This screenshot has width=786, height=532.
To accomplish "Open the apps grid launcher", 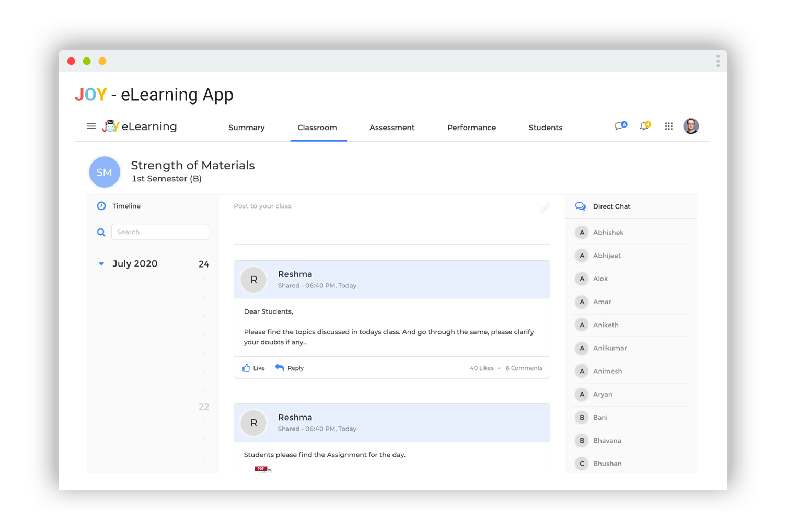I will coord(668,126).
